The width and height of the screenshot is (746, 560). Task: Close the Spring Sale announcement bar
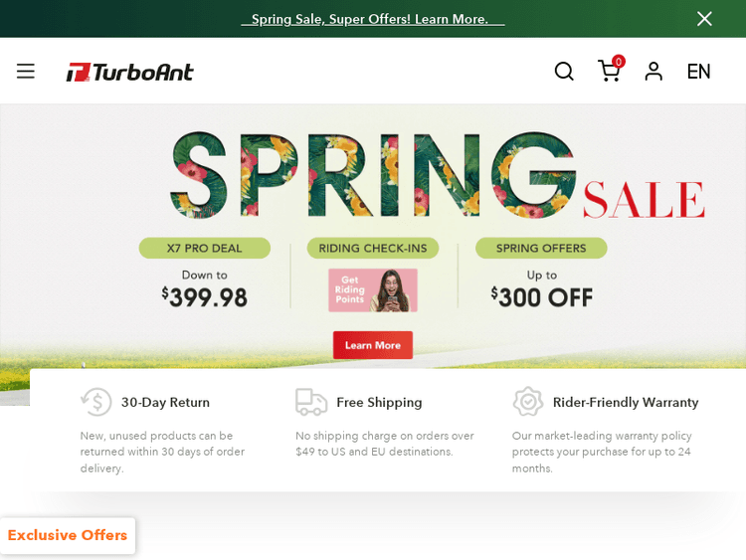point(704,19)
